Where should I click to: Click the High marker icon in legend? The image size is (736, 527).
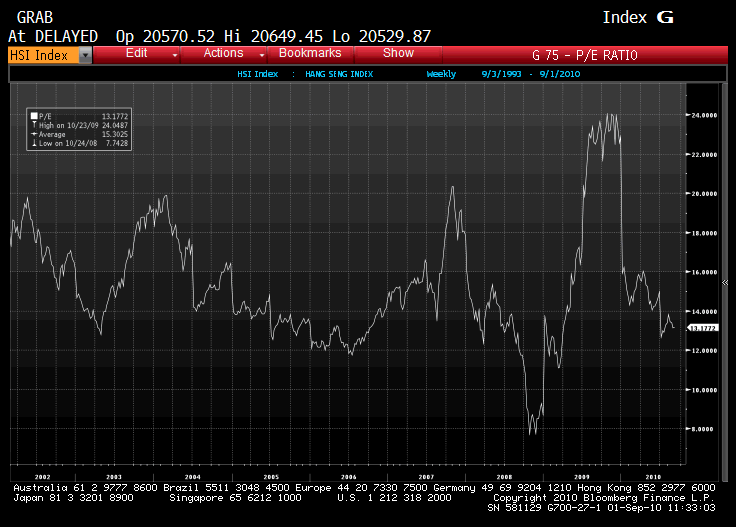[34, 125]
